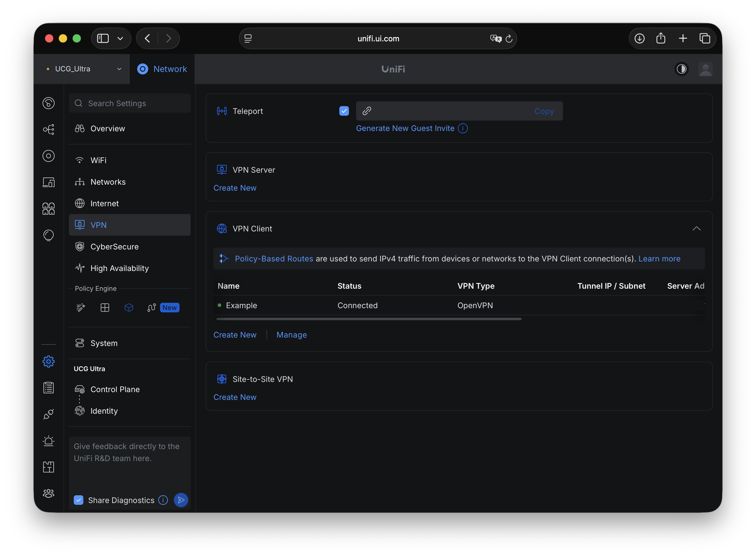
Task: Go back in Safari
Action: (147, 38)
